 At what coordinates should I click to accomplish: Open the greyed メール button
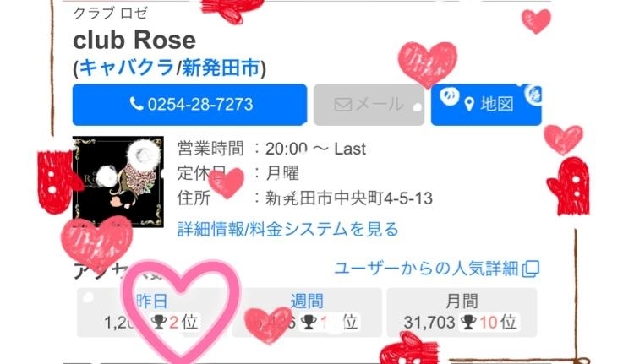coord(369,105)
